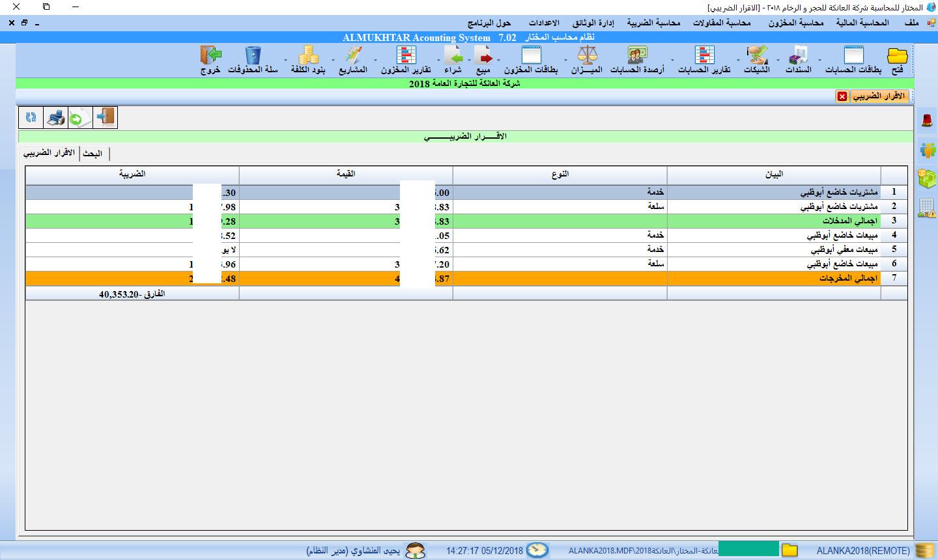The image size is (938, 560).
Task: Expand the dropdown arrow beside تقارير الحسابات
Action: (673, 61)
